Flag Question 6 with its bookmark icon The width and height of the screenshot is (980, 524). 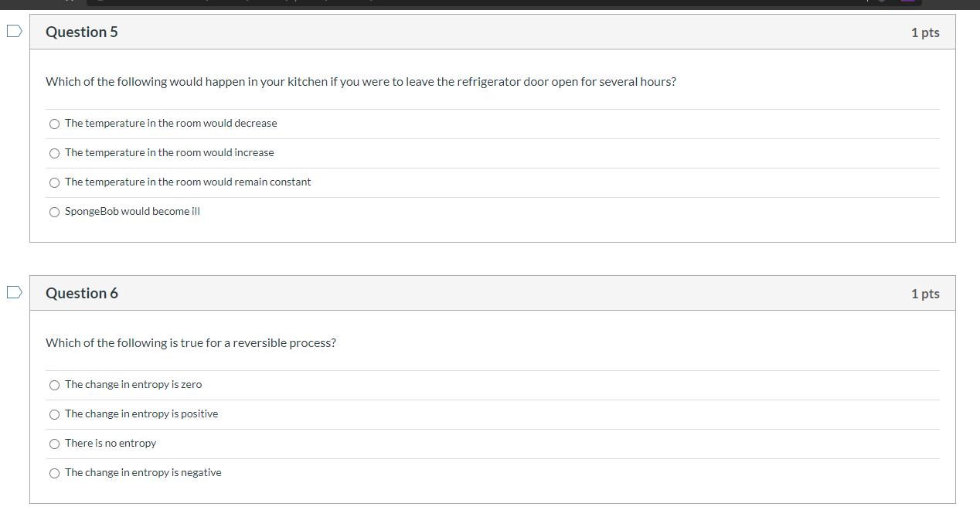(x=14, y=293)
